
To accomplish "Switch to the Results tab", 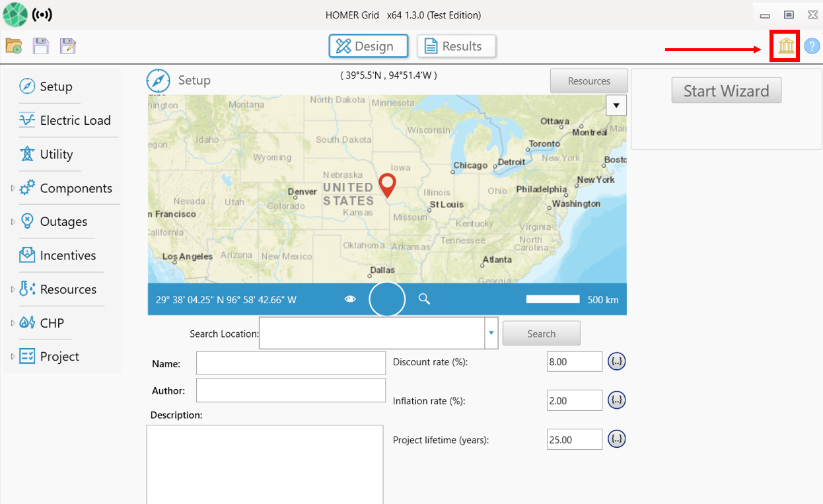I will [x=456, y=46].
